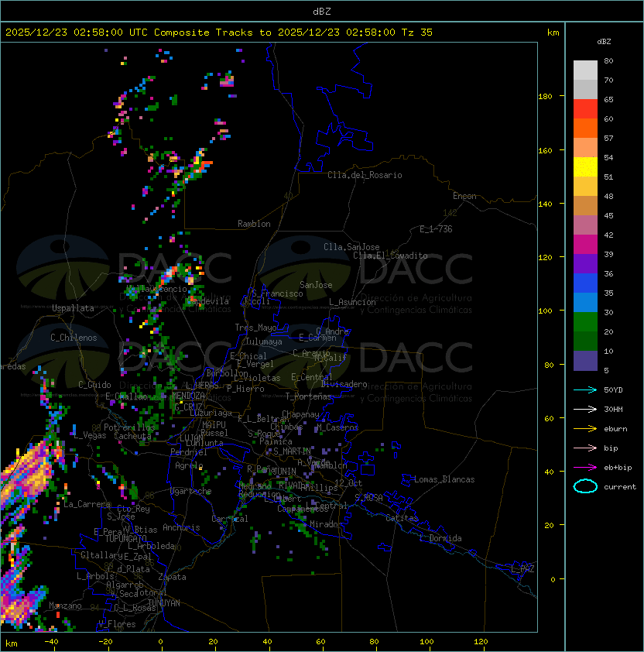
Task: Click the 80 dBZ light gray swatch
Action: pos(585,70)
